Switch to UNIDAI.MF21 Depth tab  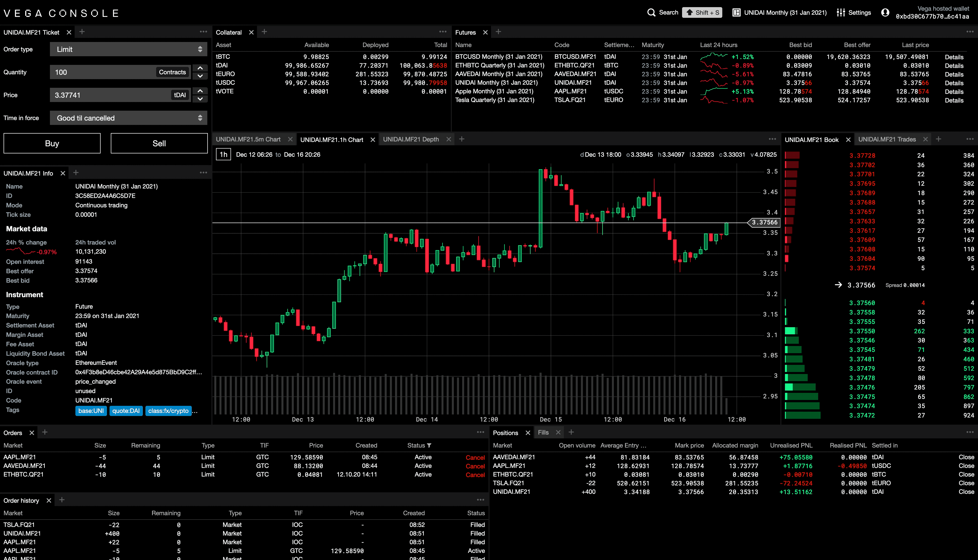[411, 139]
